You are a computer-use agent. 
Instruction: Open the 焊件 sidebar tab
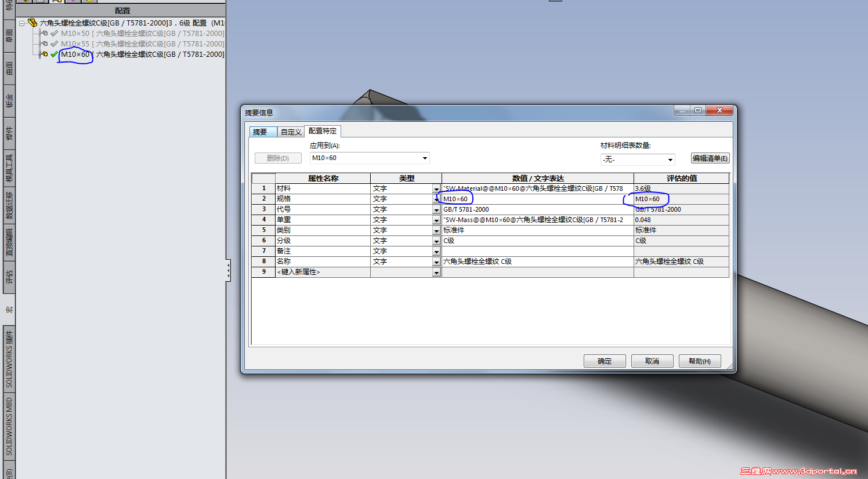pos(9,133)
